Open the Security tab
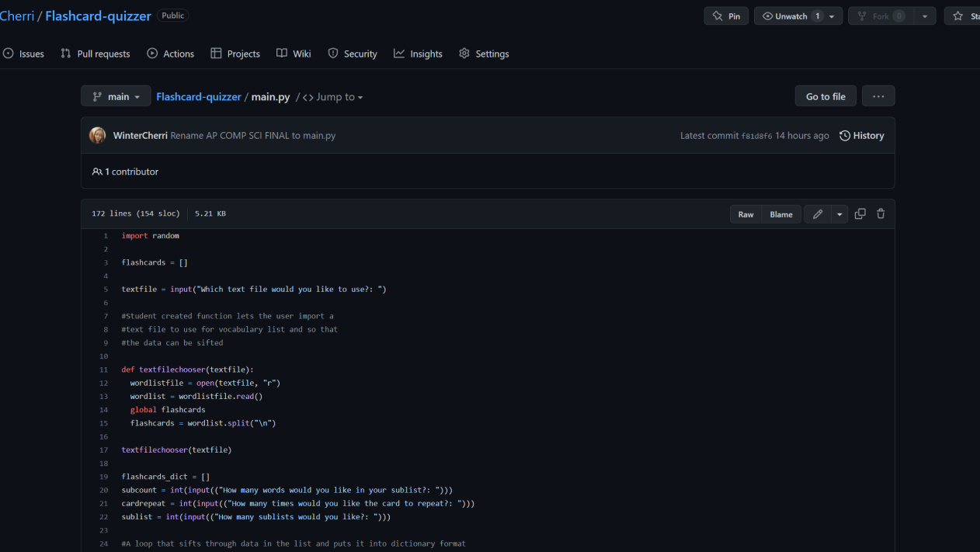 point(353,54)
